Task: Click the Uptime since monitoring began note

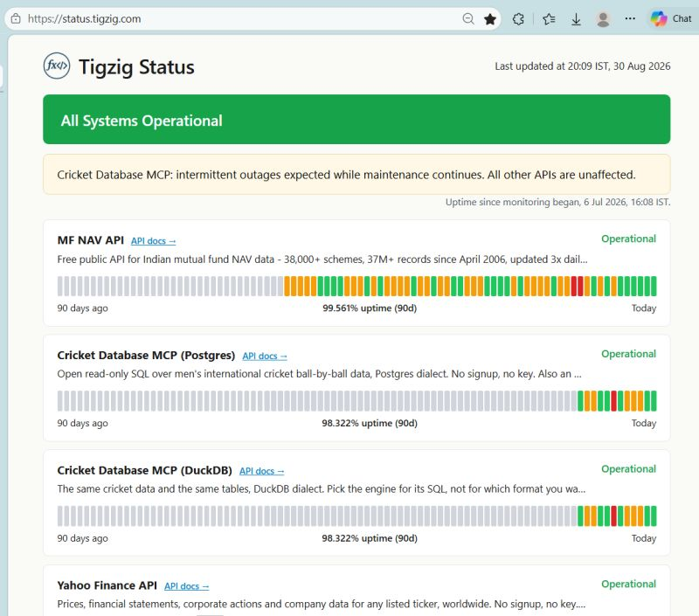Action: pos(557,202)
